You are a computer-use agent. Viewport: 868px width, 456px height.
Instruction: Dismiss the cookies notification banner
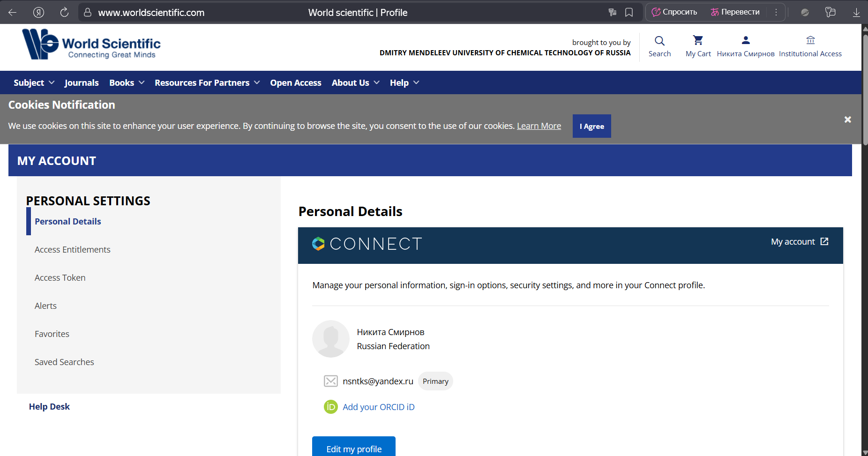[847, 120]
